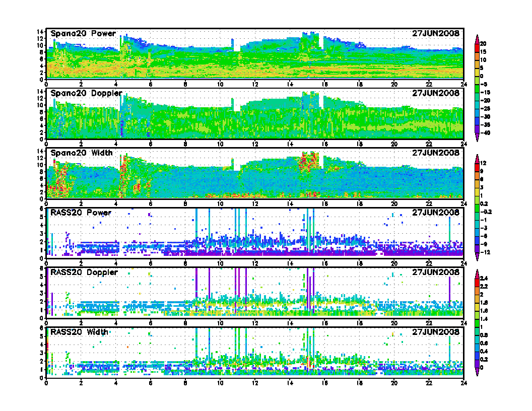Click the 'RASS20 Doppler' panel title
532x411 pixels.
pos(84,272)
